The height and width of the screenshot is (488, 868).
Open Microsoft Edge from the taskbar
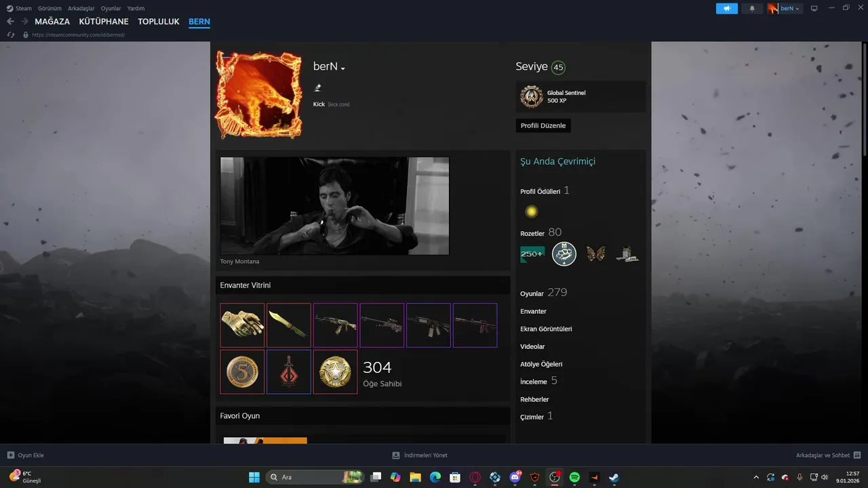click(435, 477)
